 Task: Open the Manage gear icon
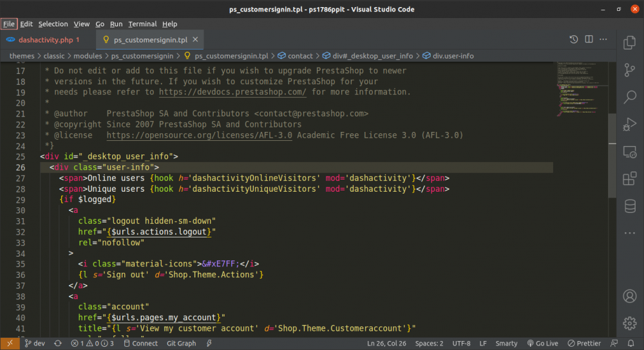[630, 323]
